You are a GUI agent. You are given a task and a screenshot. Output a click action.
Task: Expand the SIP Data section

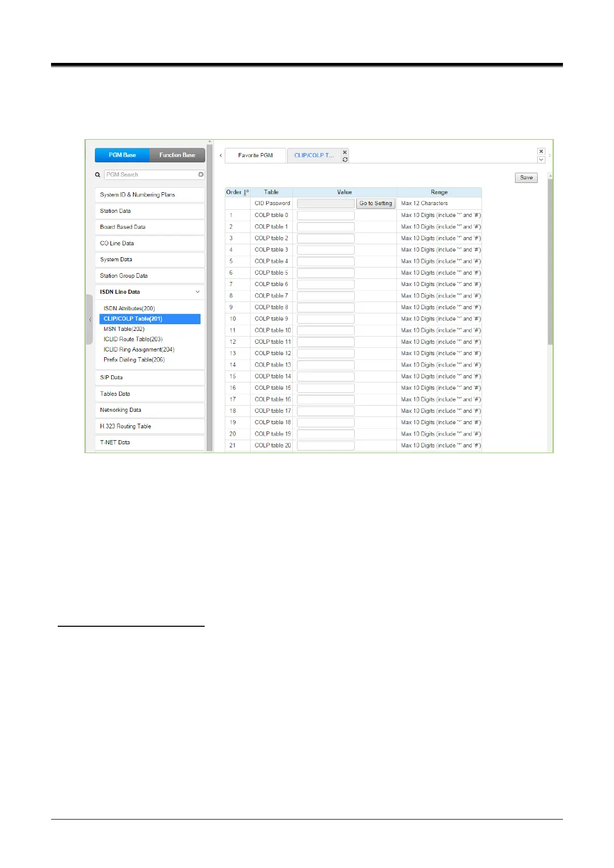point(150,378)
